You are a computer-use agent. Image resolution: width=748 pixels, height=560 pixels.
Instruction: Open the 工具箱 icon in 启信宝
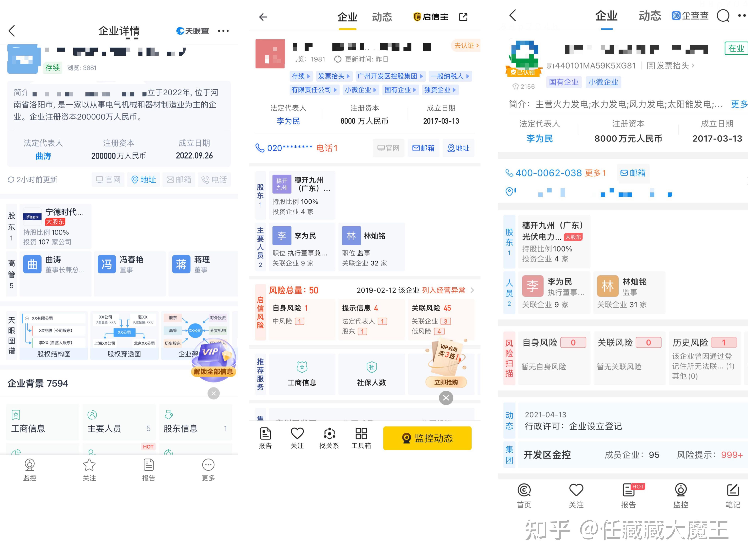click(361, 438)
